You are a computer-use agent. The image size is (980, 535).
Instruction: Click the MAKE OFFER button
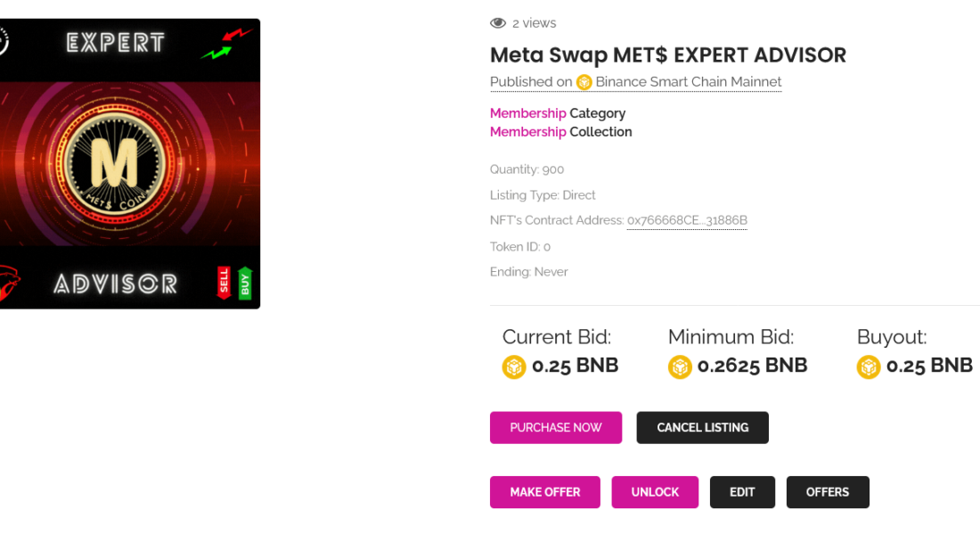click(545, 492)
